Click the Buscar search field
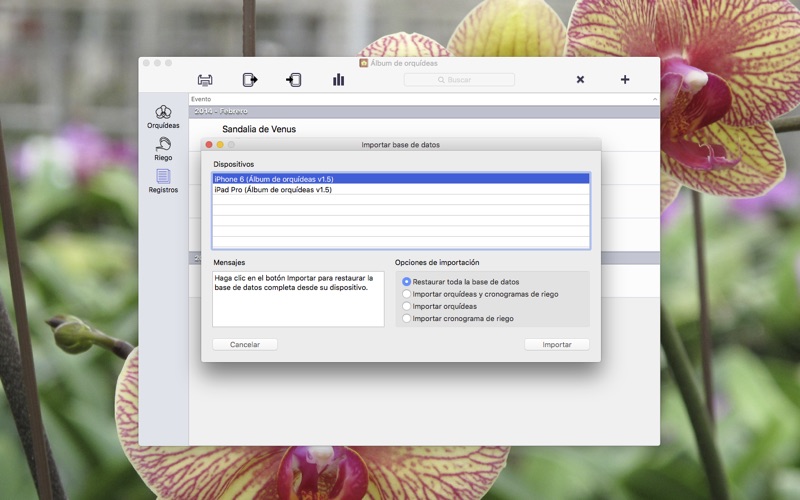 [x=460, y=80]
